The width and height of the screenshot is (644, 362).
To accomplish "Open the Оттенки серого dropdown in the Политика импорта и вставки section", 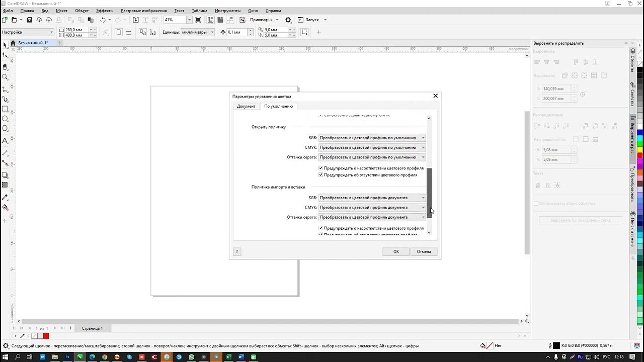I will 372,217.
